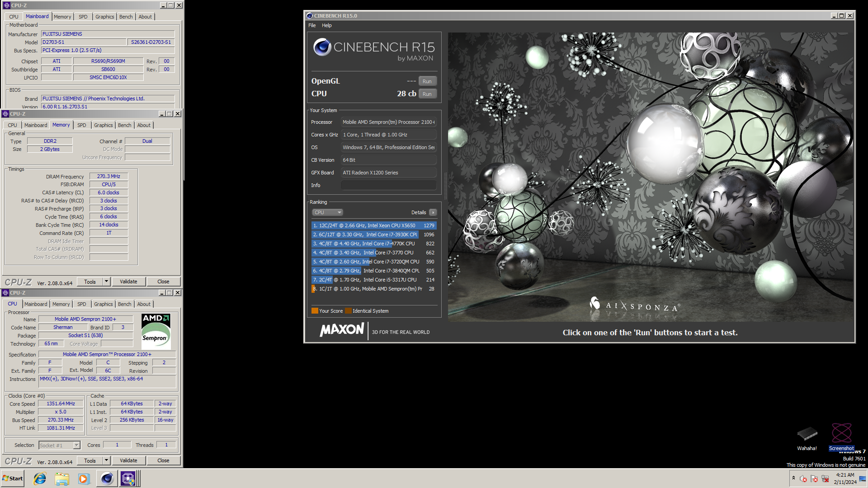This screenshot has height=488, width=868.
Task: Click the Processor field in Cinebench
Action: [388, 122]
